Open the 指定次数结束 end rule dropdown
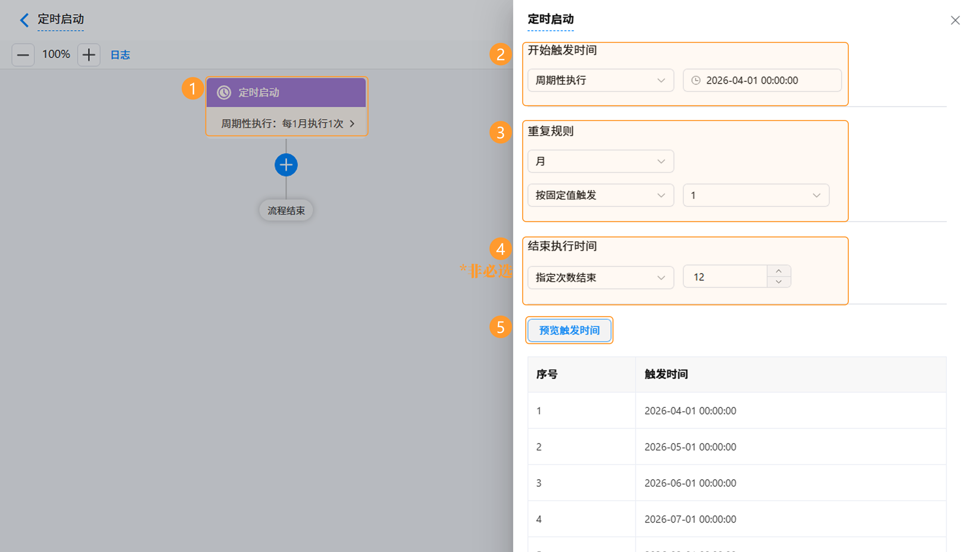Screen dimensions: 980x552 [601, 278]
